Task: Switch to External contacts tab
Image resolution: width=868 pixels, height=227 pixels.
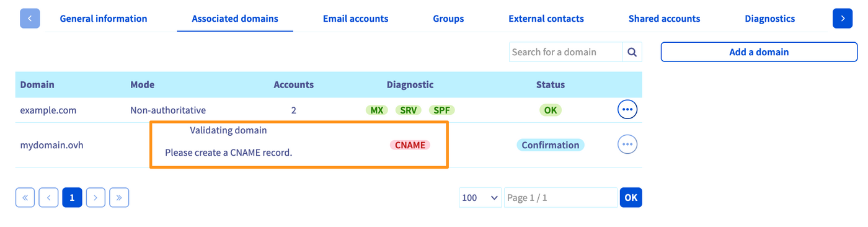Action: 546,19
